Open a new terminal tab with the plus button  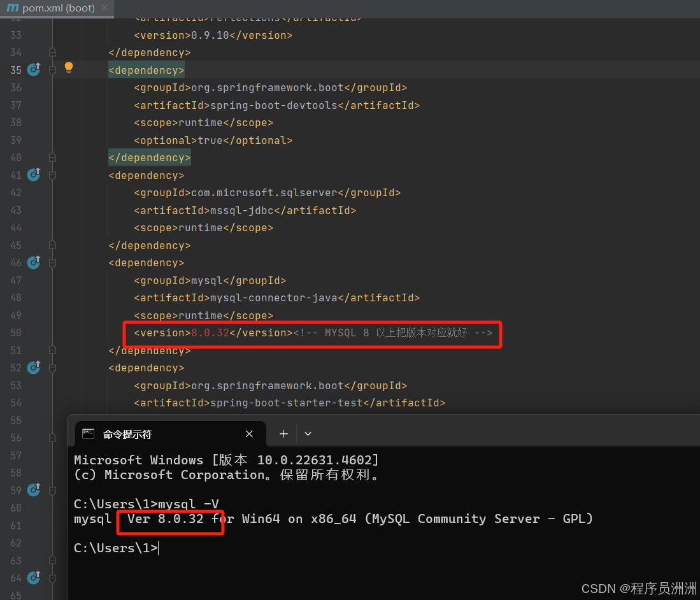click(x=283, y=434)
